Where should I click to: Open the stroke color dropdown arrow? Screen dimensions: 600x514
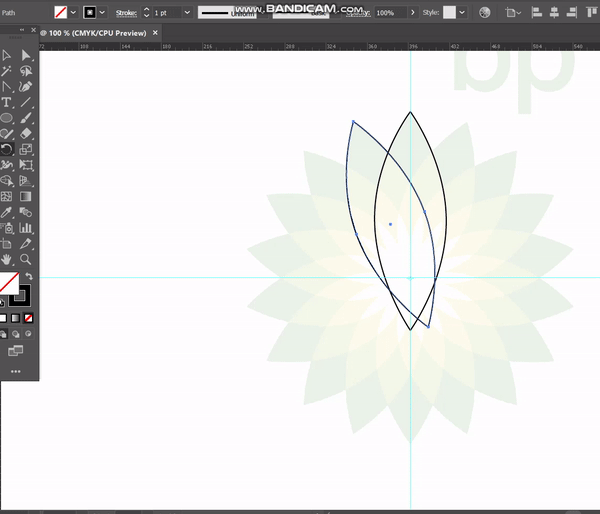pos(102,13)
